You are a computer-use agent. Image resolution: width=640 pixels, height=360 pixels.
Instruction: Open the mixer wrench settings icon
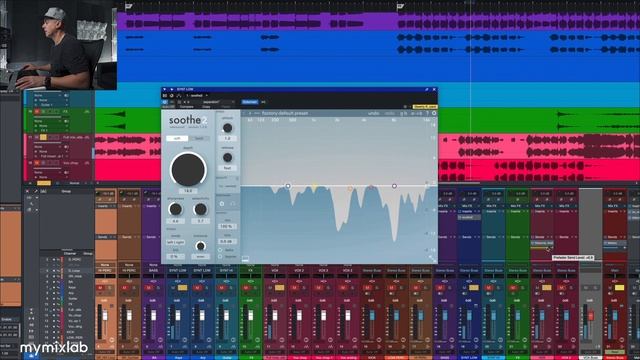pyautogui.click(x=36, y=191)
